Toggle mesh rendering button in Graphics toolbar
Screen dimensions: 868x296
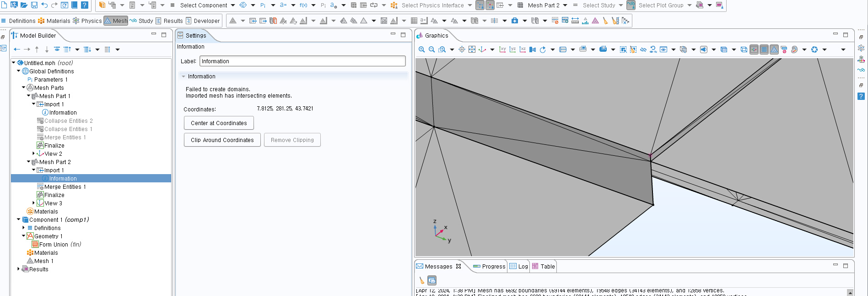point(774,49)
